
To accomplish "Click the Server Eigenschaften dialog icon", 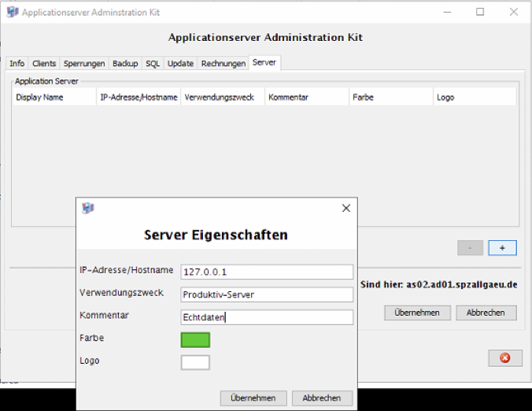I will coord(88,208).
